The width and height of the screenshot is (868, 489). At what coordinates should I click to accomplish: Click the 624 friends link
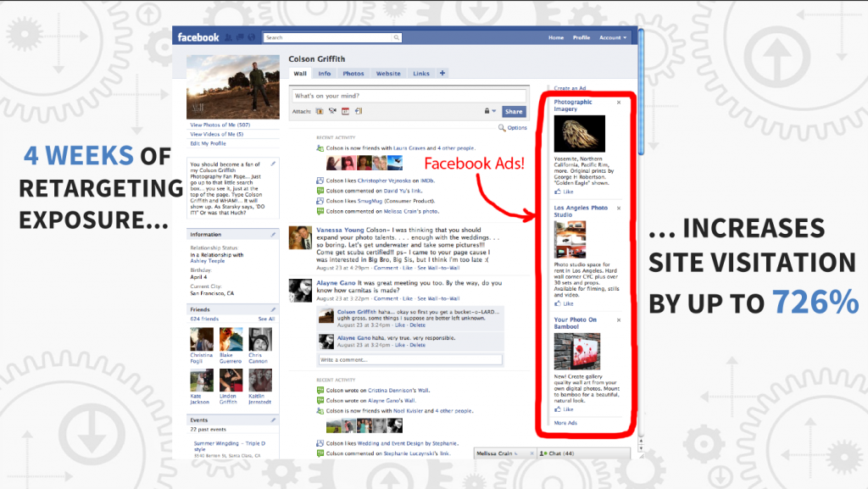[x=204, y=320]
